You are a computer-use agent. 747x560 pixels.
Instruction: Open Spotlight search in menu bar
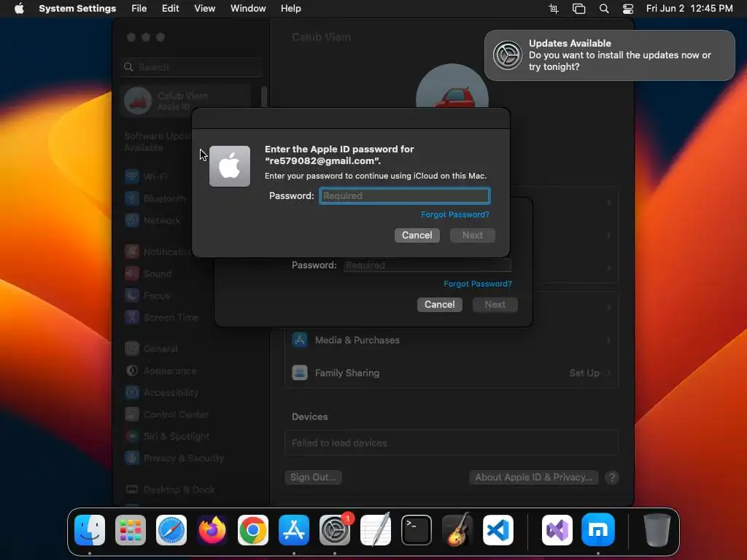pyautogui.click(x=604, y=9)
